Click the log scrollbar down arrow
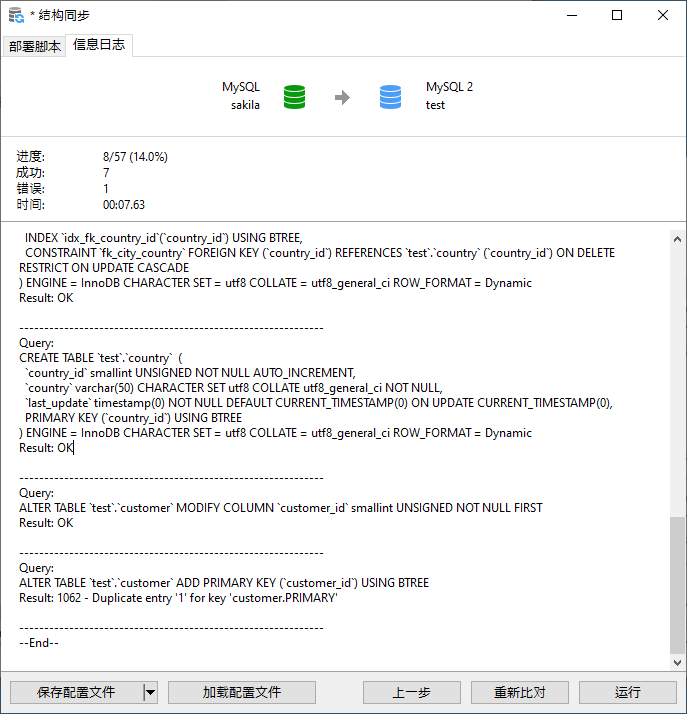 click(x=677, y=663)
